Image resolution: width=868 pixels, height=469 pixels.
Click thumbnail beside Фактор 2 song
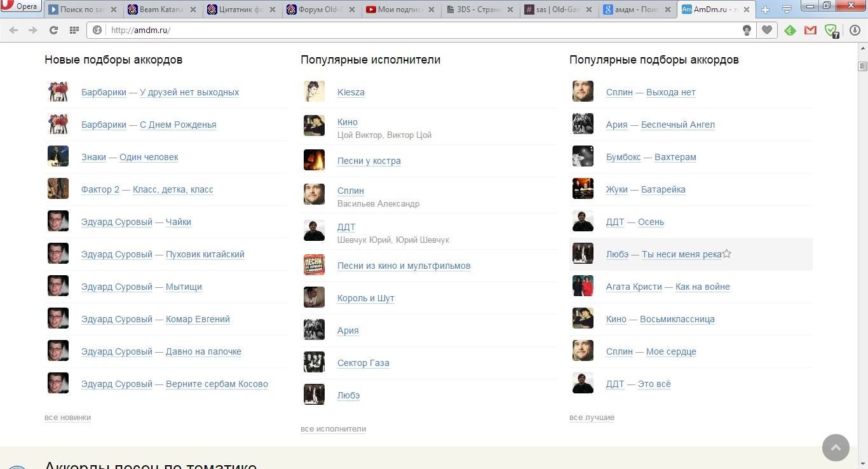click(x=58, y=189)
